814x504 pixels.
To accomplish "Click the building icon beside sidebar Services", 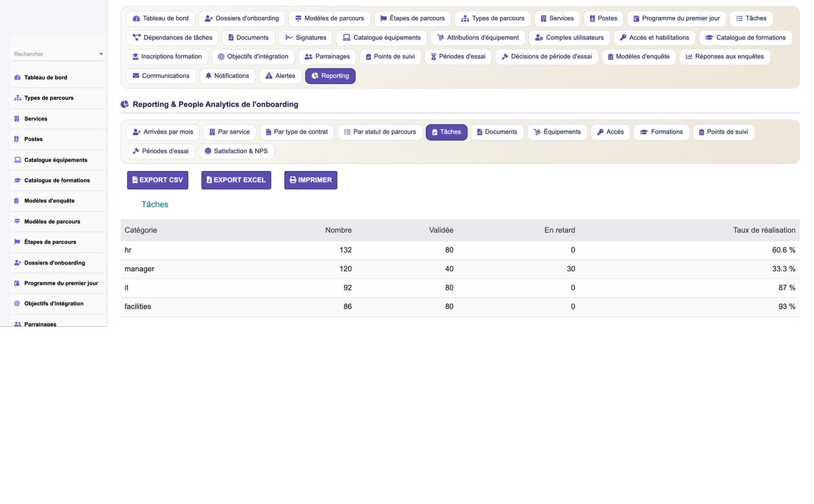I will pos(17,119).
